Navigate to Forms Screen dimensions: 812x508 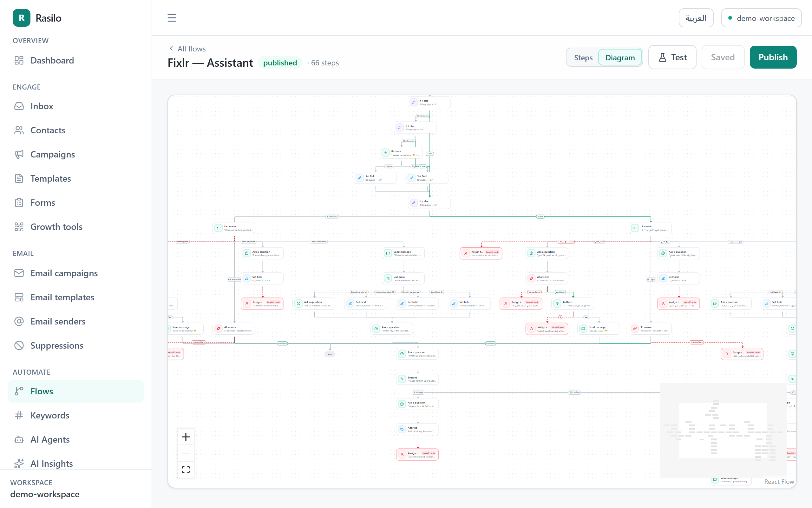[75, 203]
